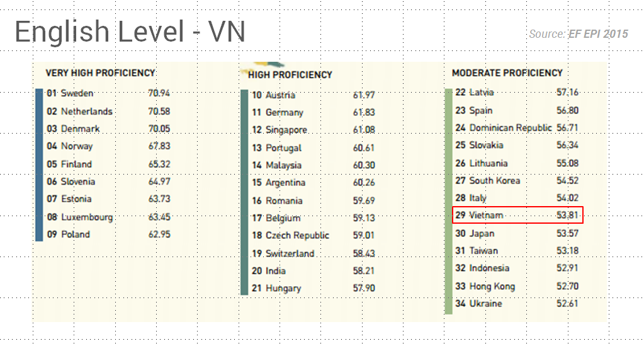The width and height of the screenshot is (644, 346).
Task: Click Latvia's score 57.16
Action: point(568,93)
